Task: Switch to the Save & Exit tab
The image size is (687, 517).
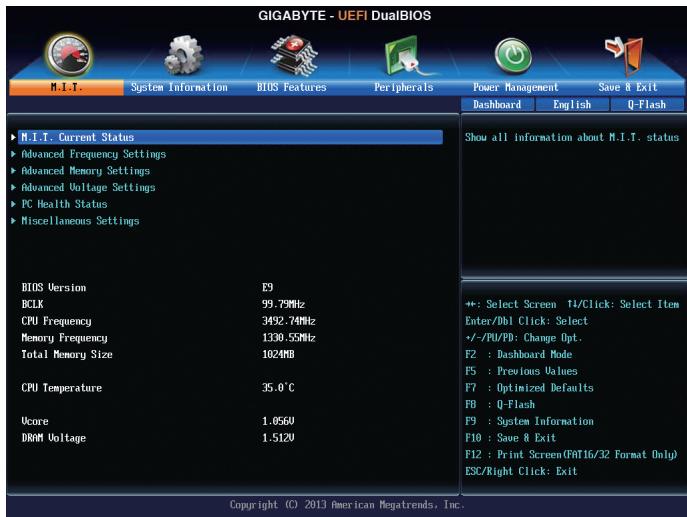Action: coord(628,87)
